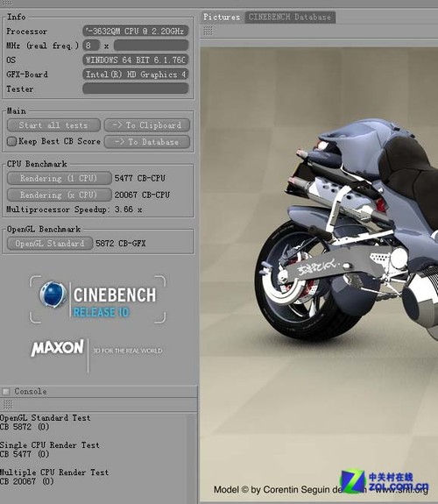Click the OS field showing WINDOWS 64 BIT

click(135, 60)
